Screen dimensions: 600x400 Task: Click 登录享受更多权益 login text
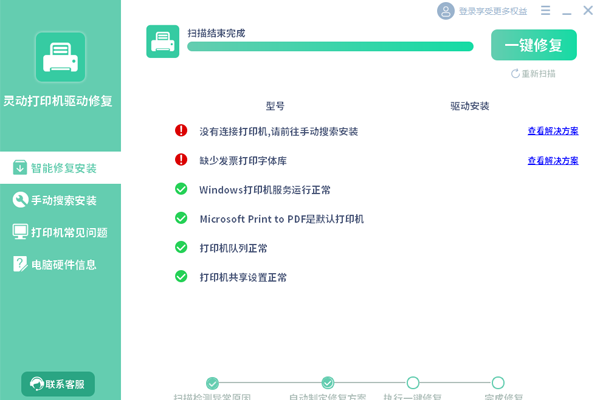click(492, 12)
